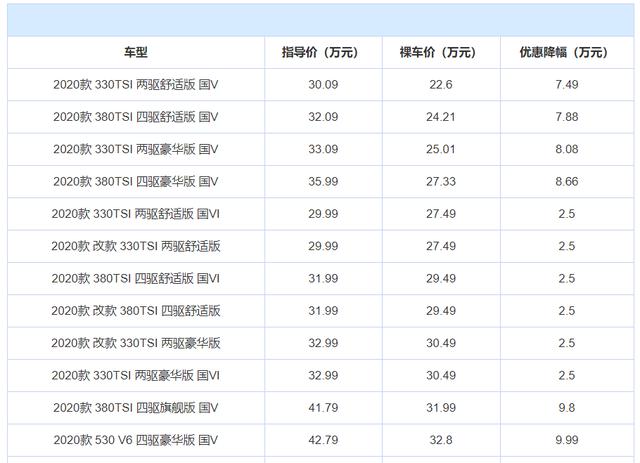Click guide price 32.09
Viewport: 640px width, 463px height.
coord(323,117)
